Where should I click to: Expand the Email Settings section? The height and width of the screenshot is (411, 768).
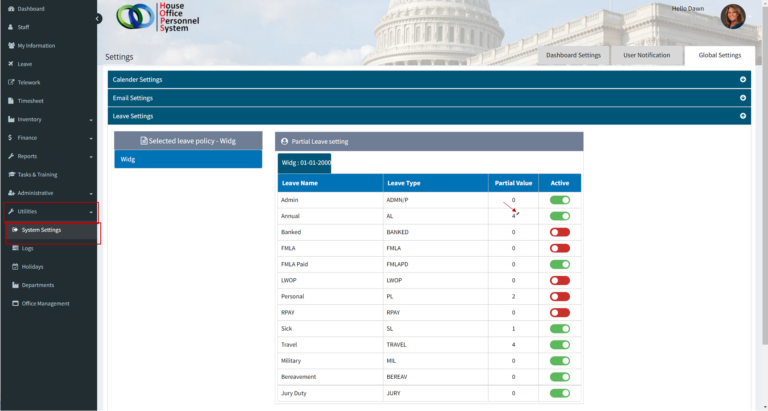[x=742, y=98]
